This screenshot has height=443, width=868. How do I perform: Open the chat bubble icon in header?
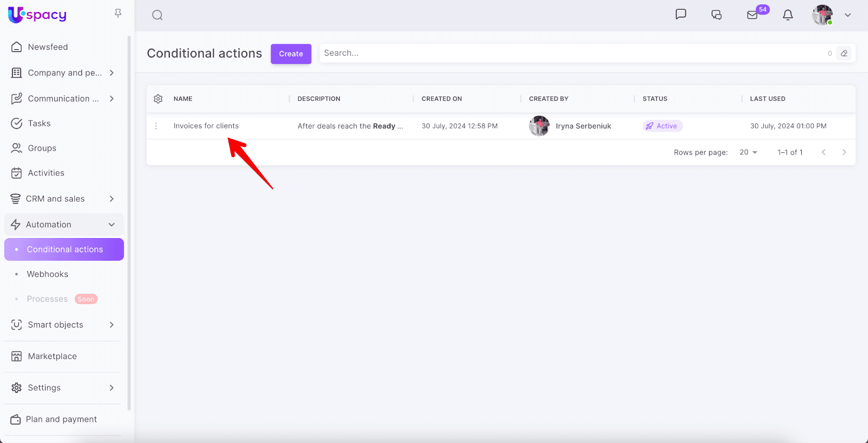[680, 15]
